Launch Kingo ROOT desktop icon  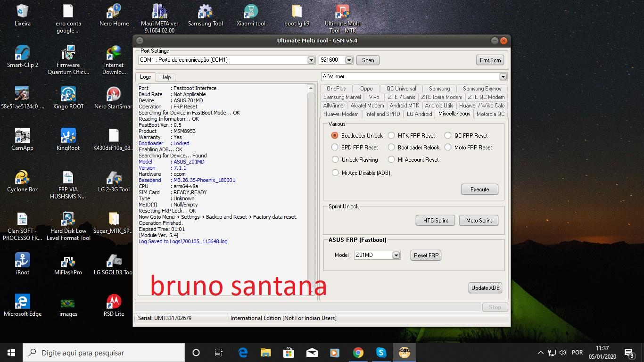pos(68,98)
